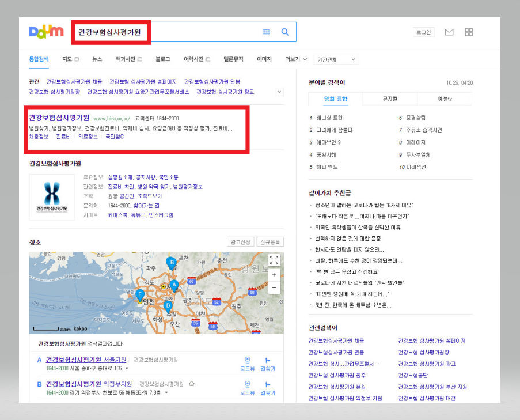Open related keyword 건강보험심사평가원 연봉 at top
Image resolution: width=520 pixels, height=420 pixels.
click(212, 81)
